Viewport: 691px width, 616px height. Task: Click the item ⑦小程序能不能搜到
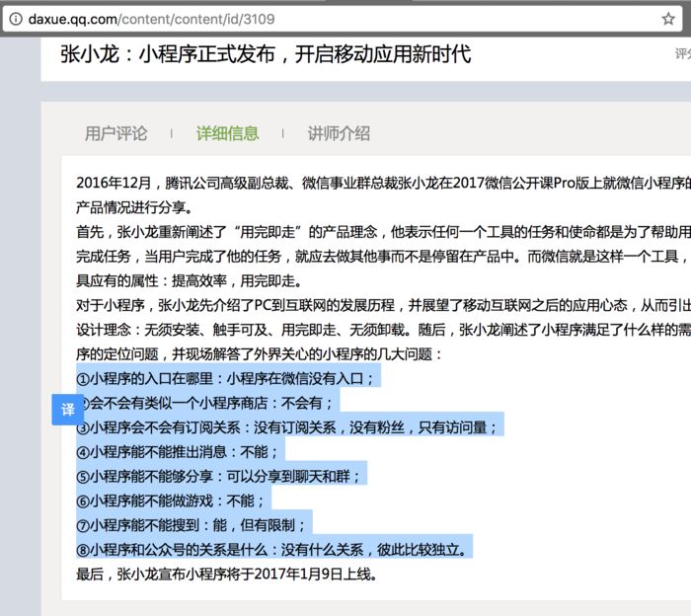point(191,525)
